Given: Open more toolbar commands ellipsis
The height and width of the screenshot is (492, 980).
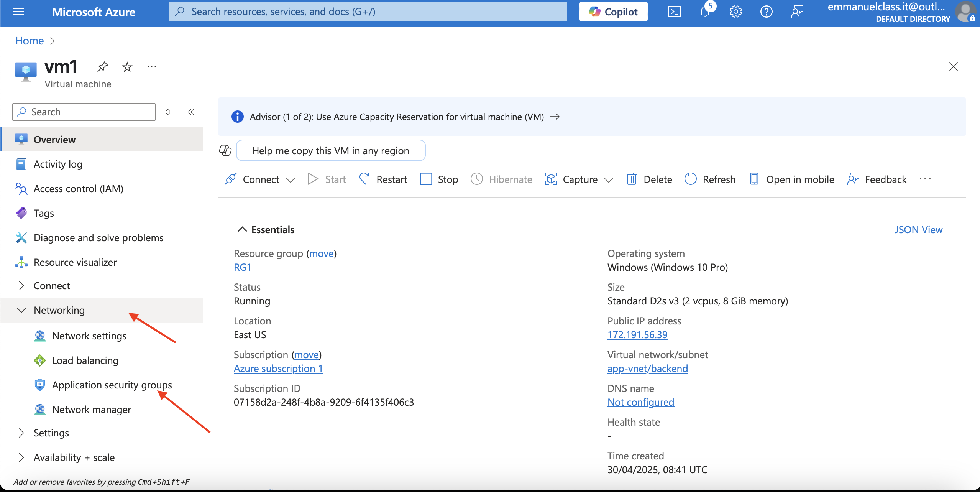Looking at the screenshot, I should (x=925, y=179).
